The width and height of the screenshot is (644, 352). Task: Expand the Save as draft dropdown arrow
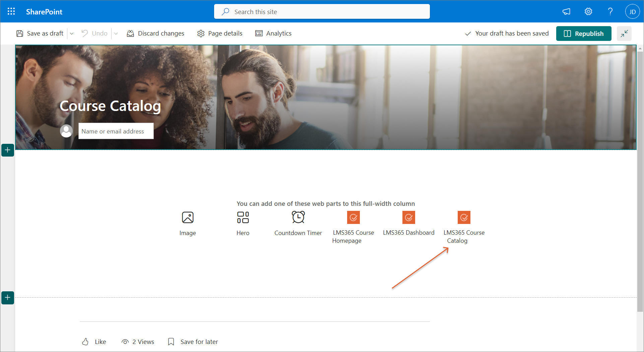point(72,34)
